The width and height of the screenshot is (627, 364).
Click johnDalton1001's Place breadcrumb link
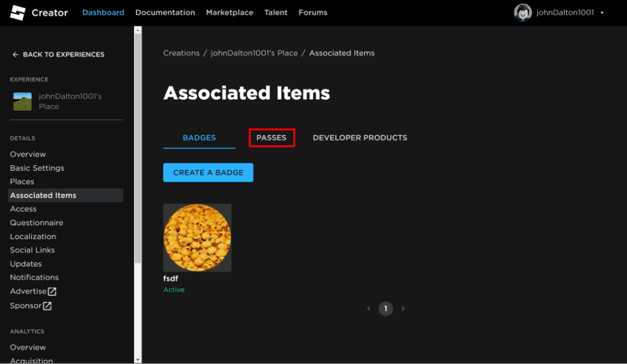254,53
